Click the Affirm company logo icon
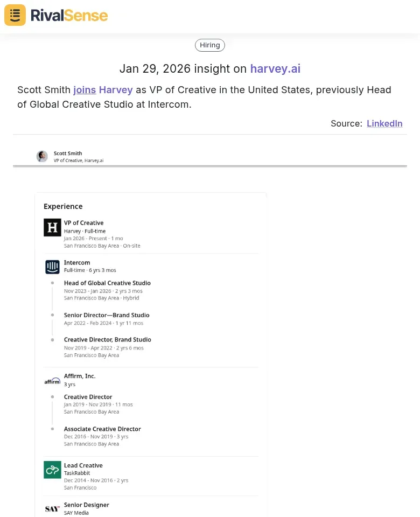This screenshot has width=420, height=517. (52, 381)
